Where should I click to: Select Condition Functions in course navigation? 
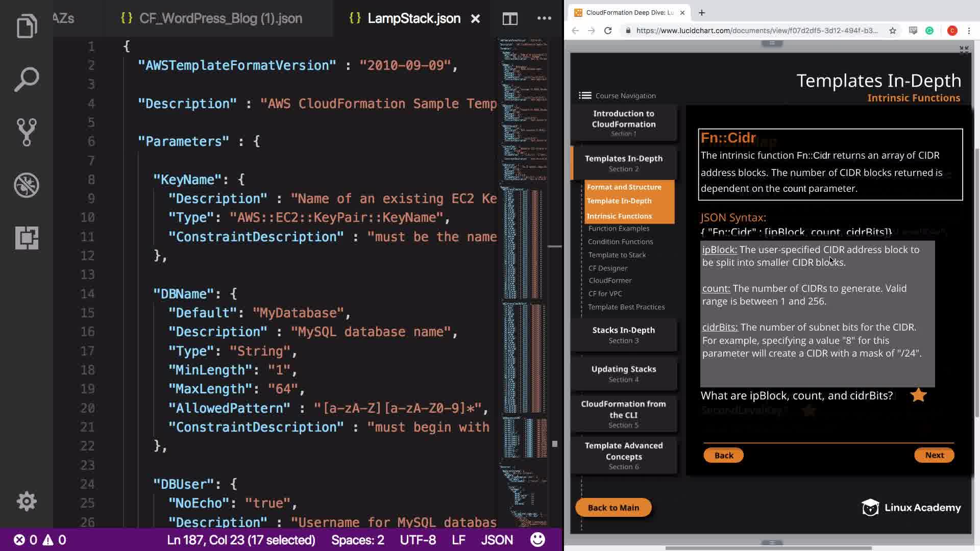[620, 241]
